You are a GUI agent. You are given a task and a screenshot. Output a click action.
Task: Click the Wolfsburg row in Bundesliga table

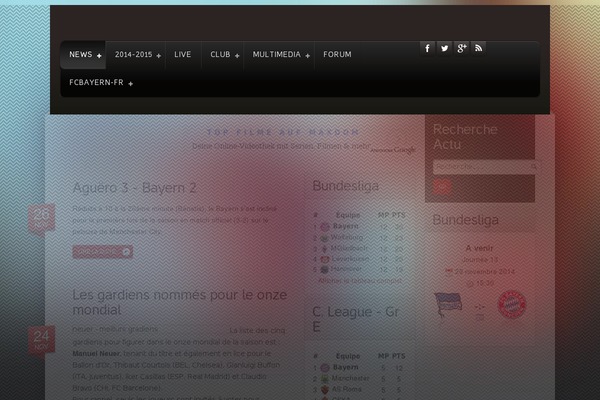[359, 238]
